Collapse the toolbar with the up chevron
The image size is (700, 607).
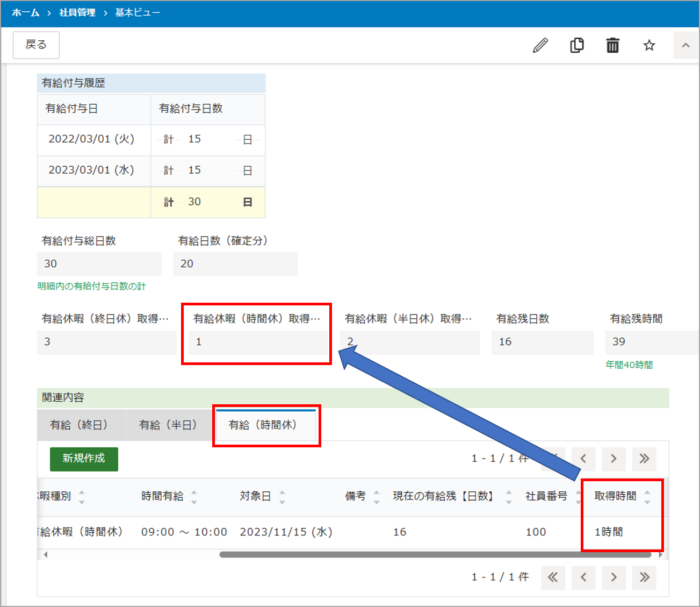[686, 45]
